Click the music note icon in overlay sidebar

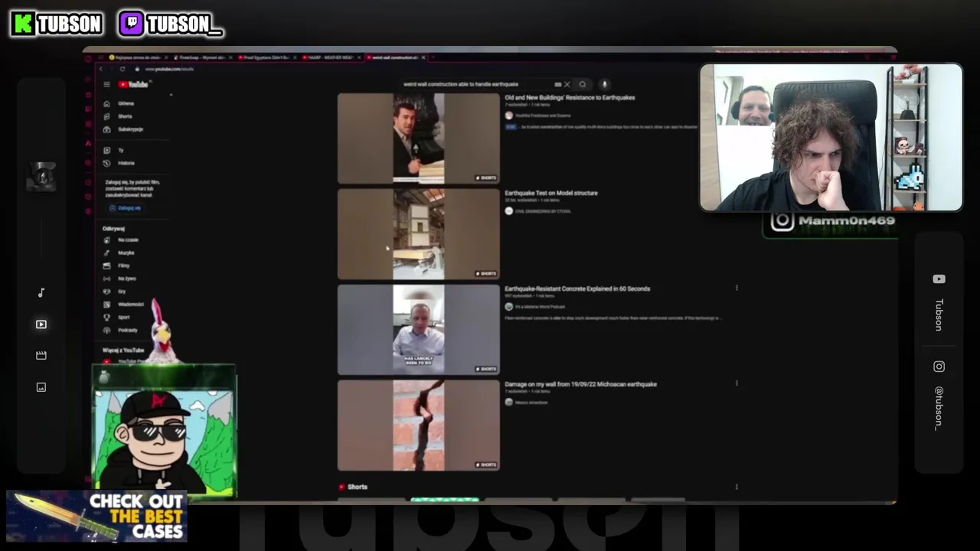41,292
